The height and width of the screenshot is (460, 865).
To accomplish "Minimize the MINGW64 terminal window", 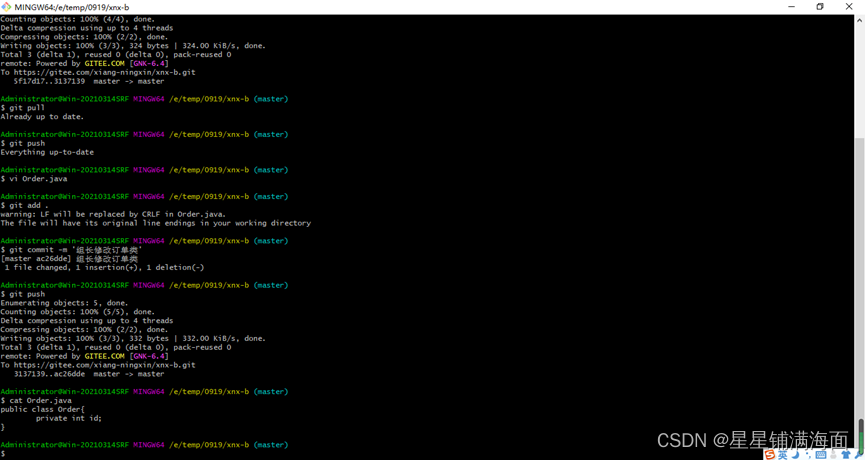I will point(791,7).
